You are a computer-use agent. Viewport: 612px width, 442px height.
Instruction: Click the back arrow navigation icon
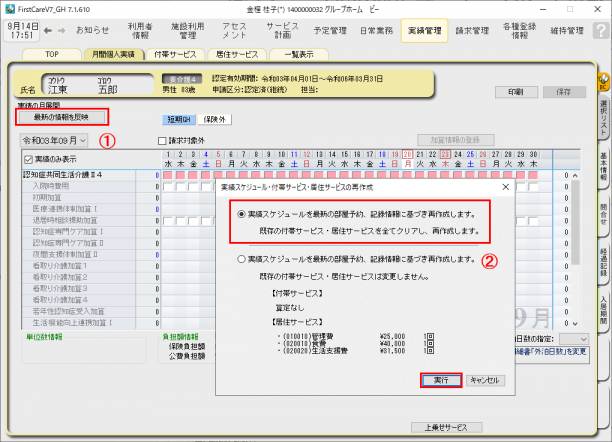(49, 30)
